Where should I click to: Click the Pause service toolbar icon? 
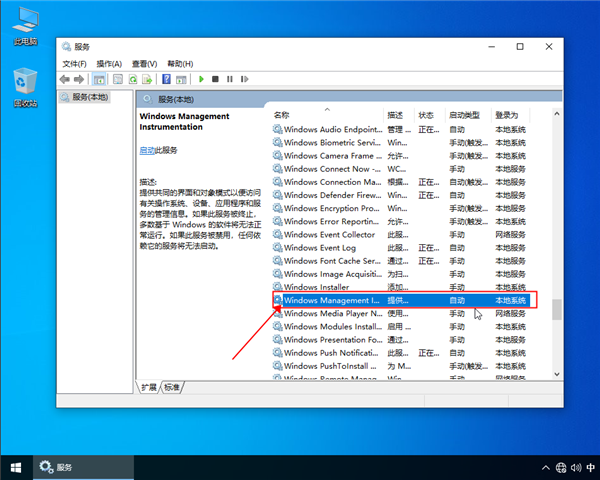[x=229, y=79]
